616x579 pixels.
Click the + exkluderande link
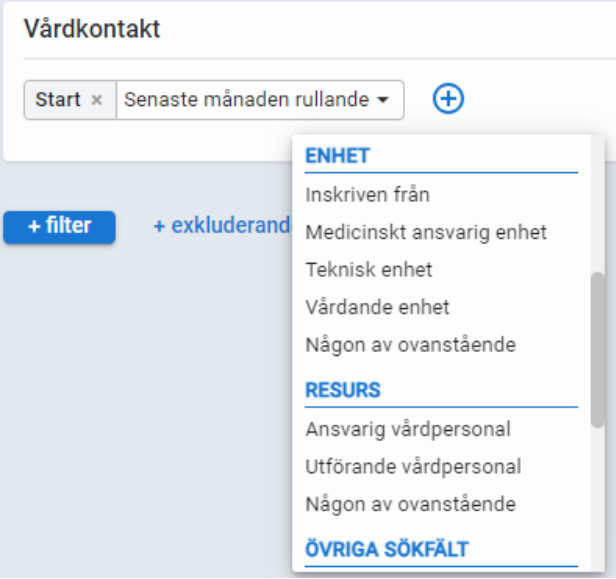coord(221,226)
